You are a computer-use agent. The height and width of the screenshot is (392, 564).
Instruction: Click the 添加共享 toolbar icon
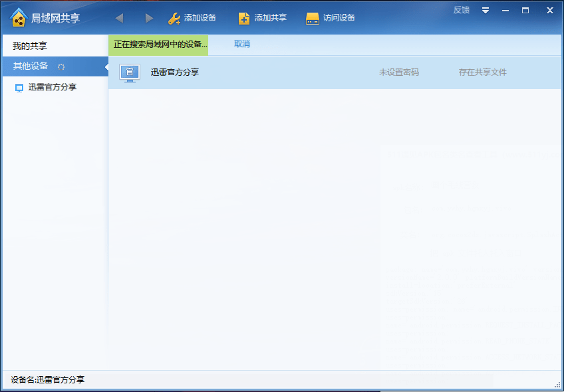(244, 18)
